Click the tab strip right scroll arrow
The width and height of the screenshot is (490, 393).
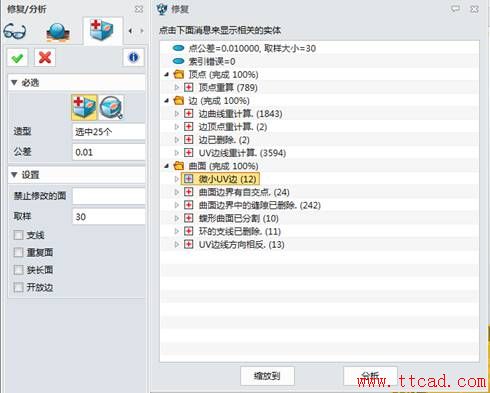coord(142,31)
